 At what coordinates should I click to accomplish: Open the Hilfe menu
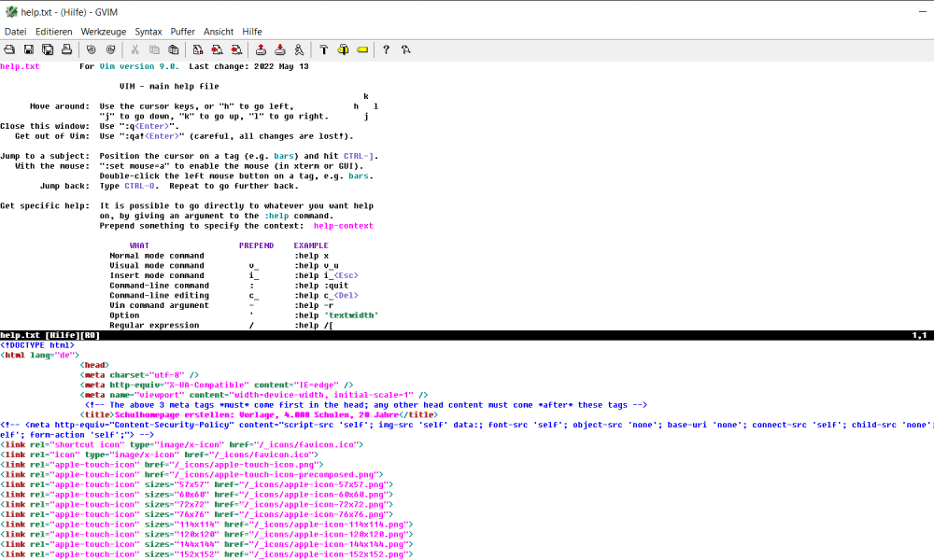252,32
